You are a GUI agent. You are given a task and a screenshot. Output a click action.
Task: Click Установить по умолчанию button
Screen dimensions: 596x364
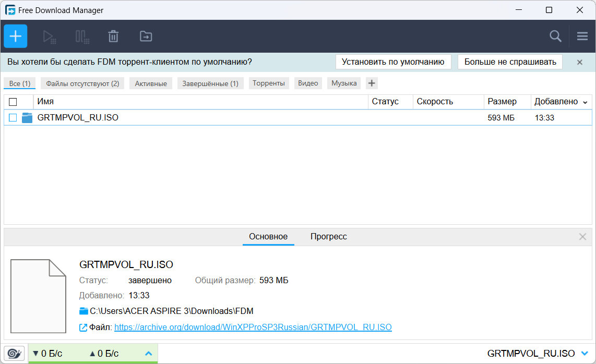[x=393, y=62]
